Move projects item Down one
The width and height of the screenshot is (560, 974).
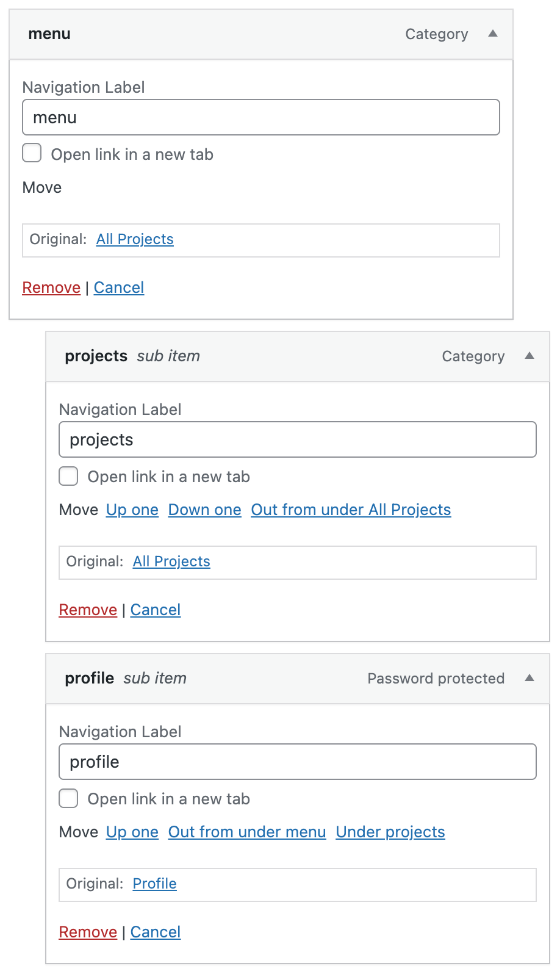coord(205,510)
